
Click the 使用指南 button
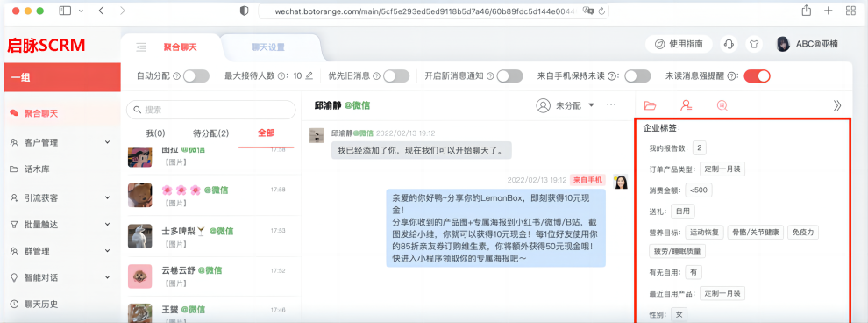[x=679, y=44]
